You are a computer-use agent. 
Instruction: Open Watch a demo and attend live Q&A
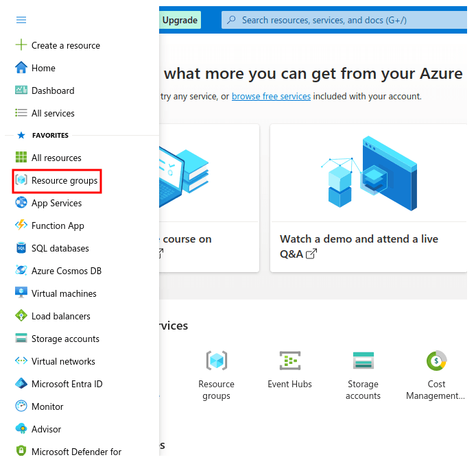359,246
